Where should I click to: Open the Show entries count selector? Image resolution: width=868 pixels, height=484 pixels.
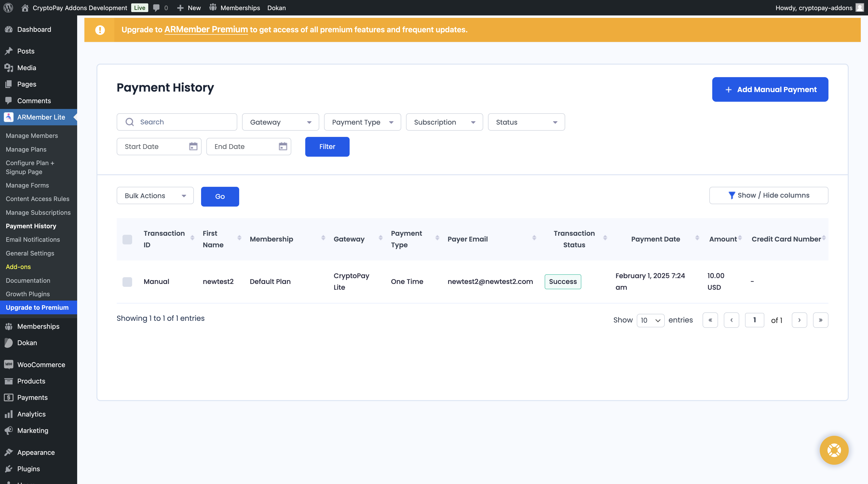click(650, 320)
